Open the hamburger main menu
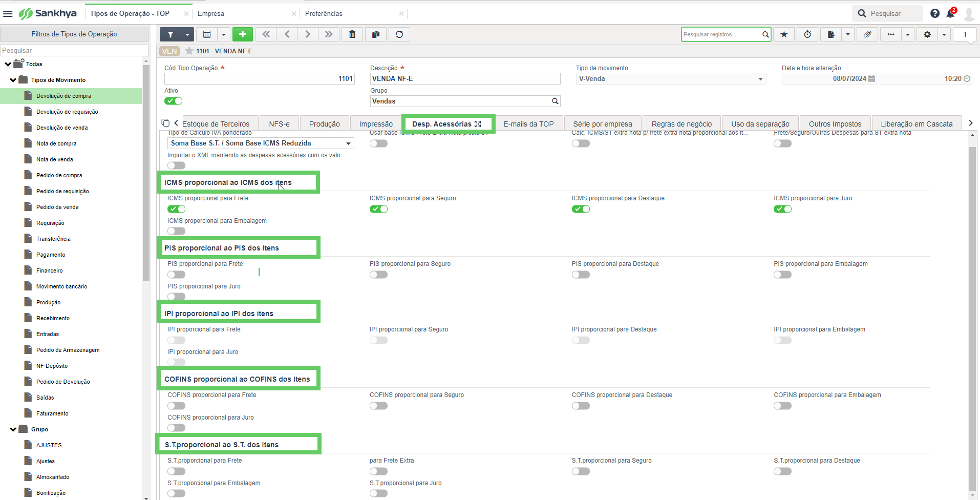 point(8,13)
